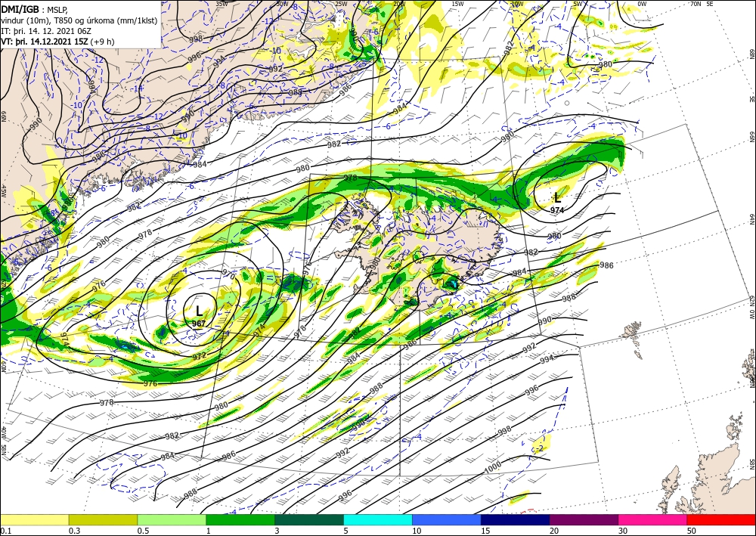The height and width of the screenshot is (536, 756).
Task: Pick the pink 30–50 legend swatch
Action: click(x=653, y=519)
